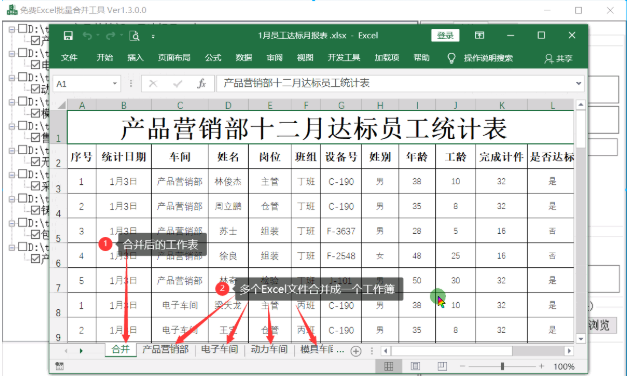Switch to the 动力车间 sheet tab
The image size is (629, 376).
pyautogui.click(x=269, y=350)
